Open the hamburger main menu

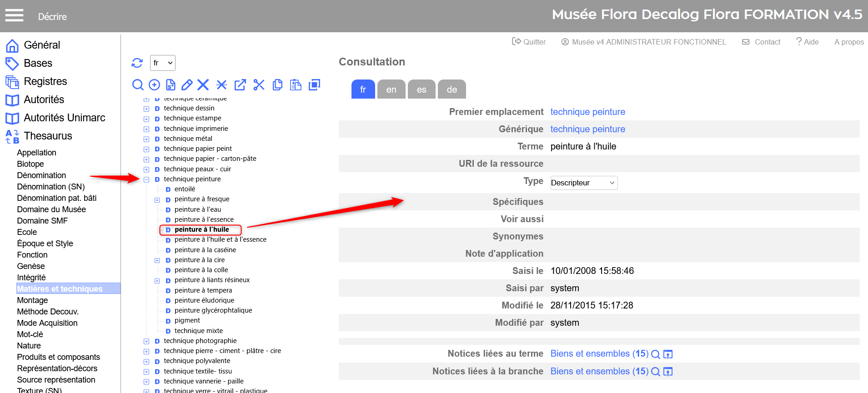[14, 16]
